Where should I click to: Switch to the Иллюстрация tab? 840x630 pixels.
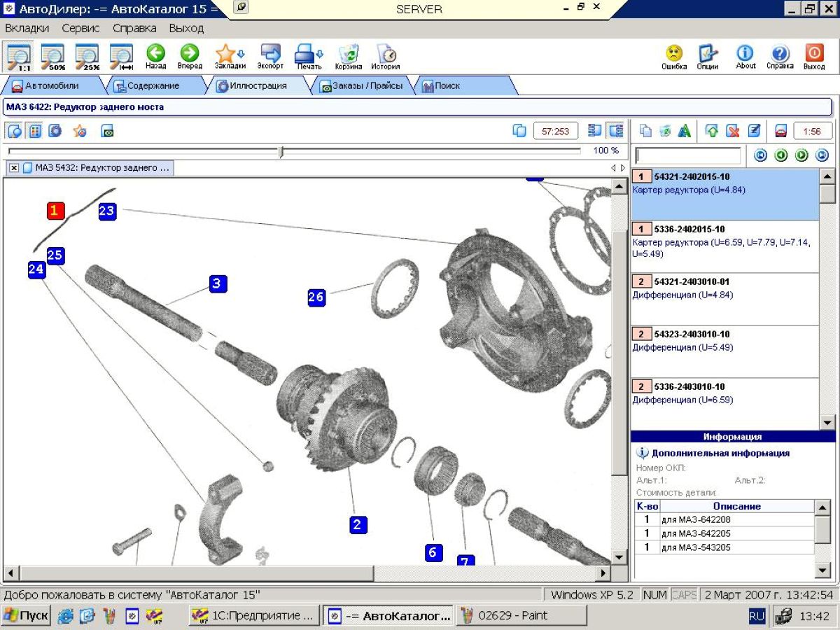tap(258, 86)
